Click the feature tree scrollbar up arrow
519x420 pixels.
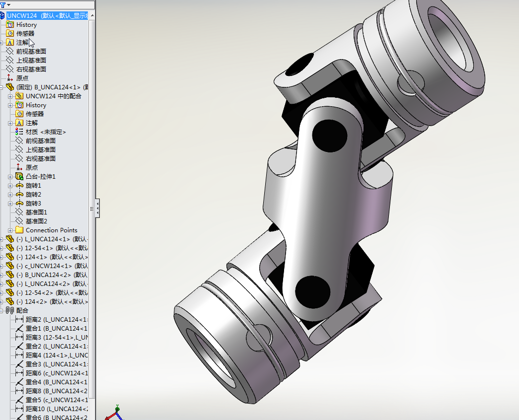(92, 15)
